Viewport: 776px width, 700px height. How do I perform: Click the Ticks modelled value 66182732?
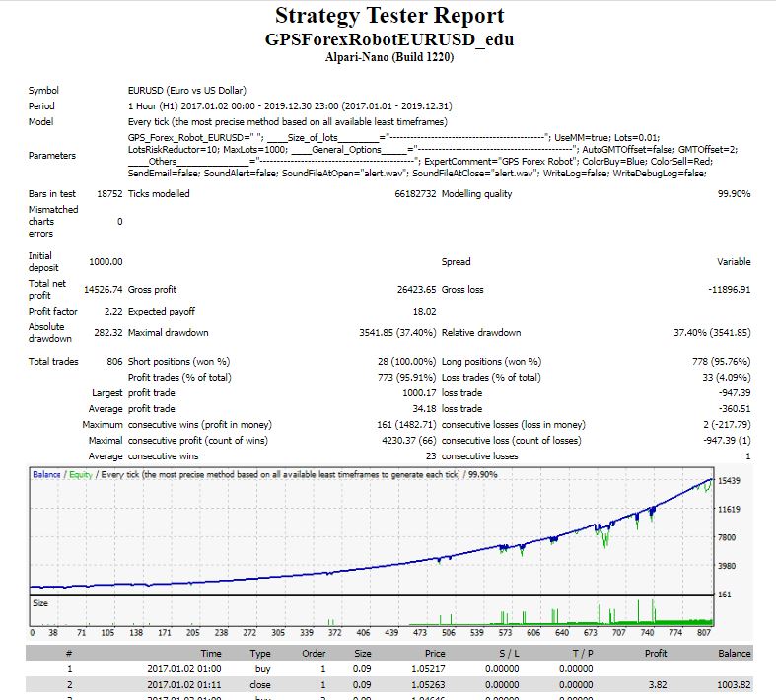click(415, 194)
